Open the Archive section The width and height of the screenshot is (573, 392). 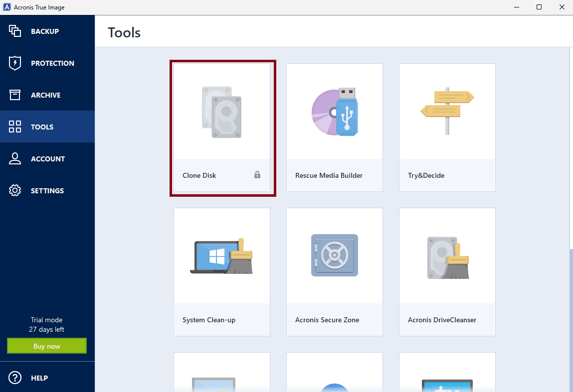47,95
